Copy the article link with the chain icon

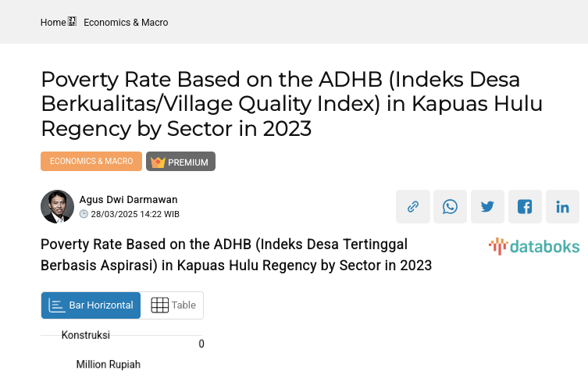413,207
